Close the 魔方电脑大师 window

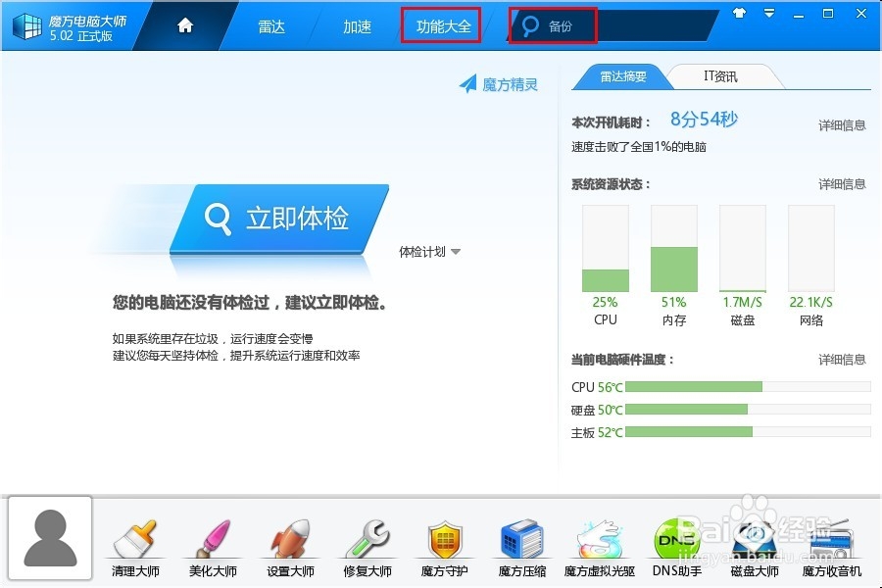point(861,13)
